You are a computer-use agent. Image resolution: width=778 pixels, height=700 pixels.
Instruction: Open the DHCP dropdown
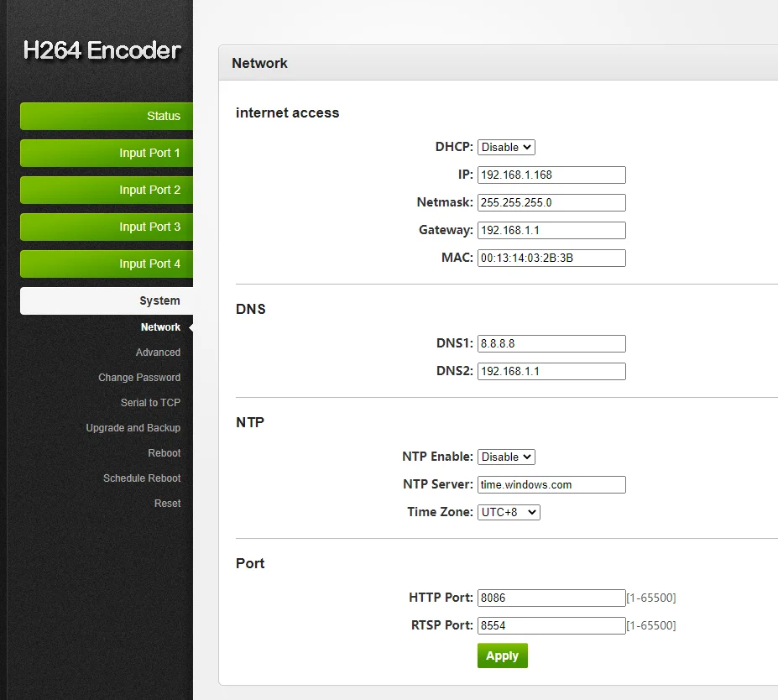point(506,148)
